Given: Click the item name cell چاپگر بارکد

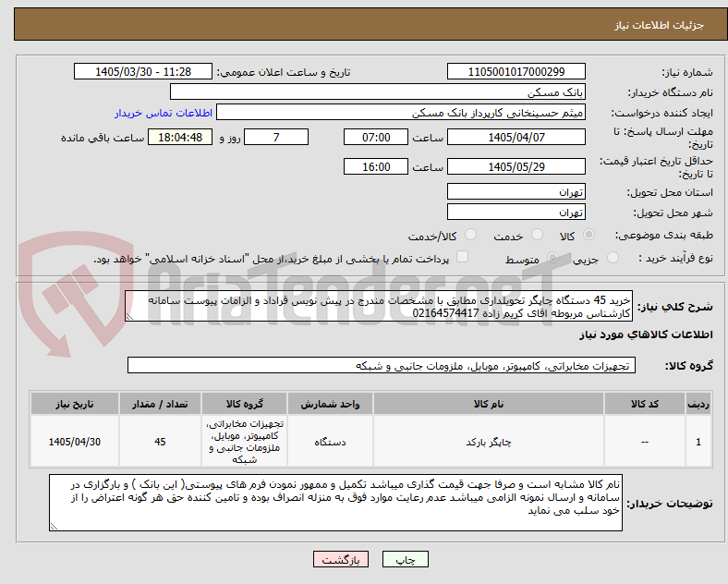Looking at the screenshot, I should [489, 442].
